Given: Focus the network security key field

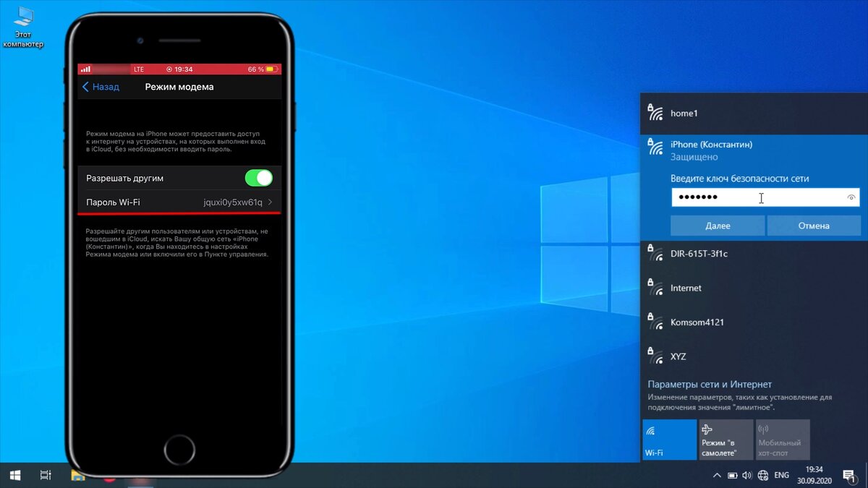Looking at the screenshot, I should coord(765,197).
